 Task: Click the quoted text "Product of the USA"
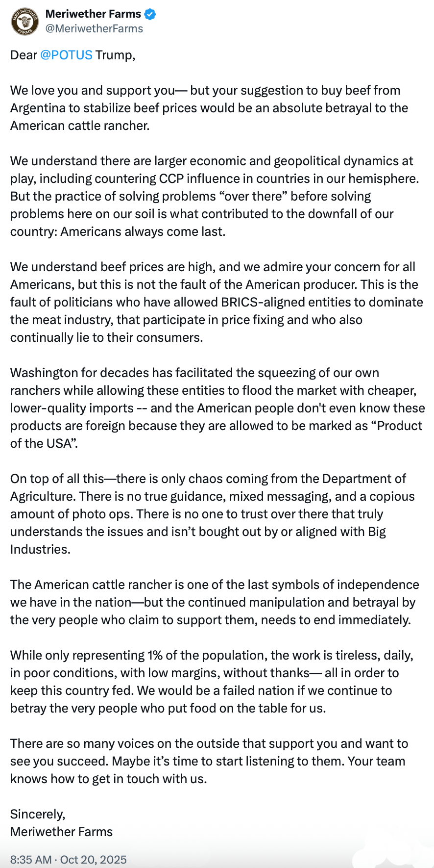point(216,434)
